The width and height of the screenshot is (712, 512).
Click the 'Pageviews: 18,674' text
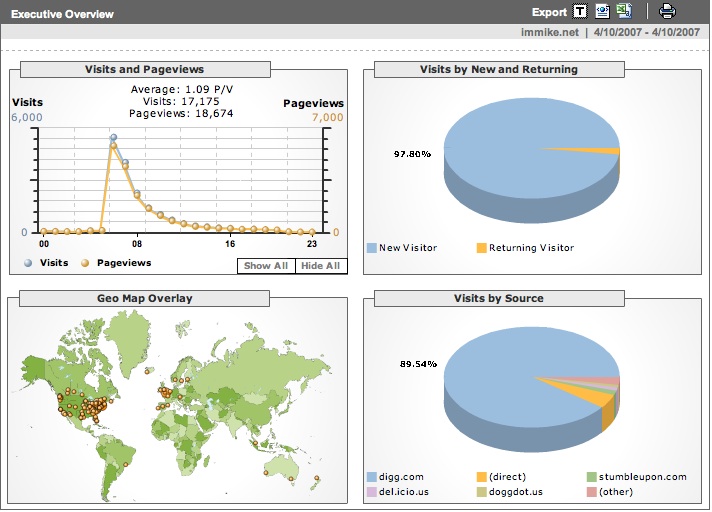pyautogui.click(x=181, y=113)
